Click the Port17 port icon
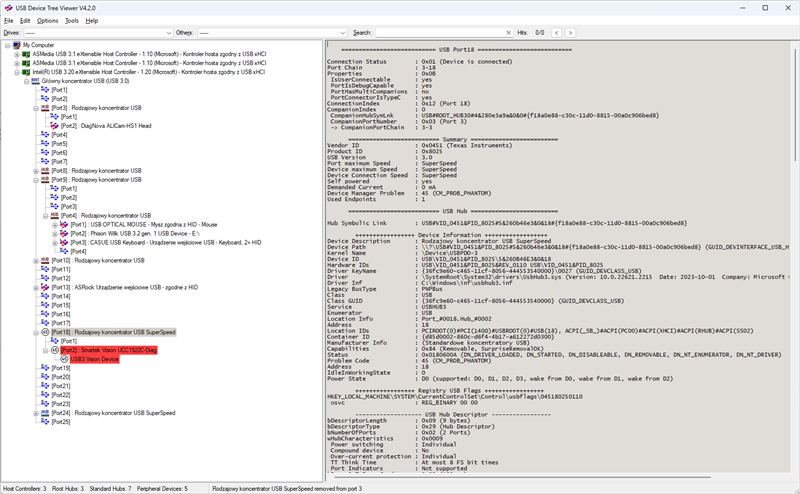 (x=45, y=324)
